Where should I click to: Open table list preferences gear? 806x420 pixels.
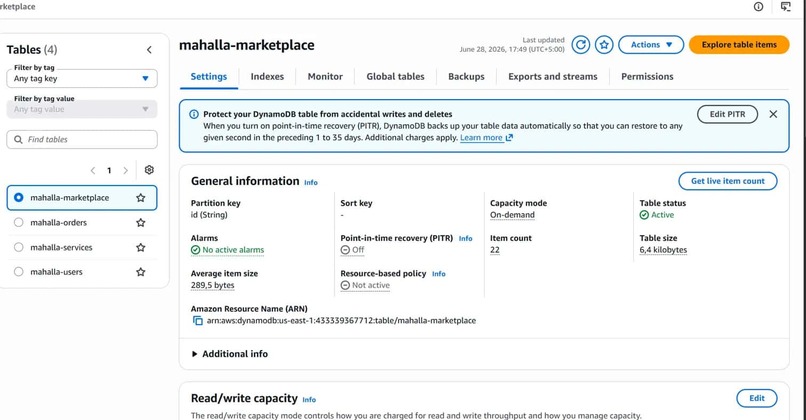point(149,170)
